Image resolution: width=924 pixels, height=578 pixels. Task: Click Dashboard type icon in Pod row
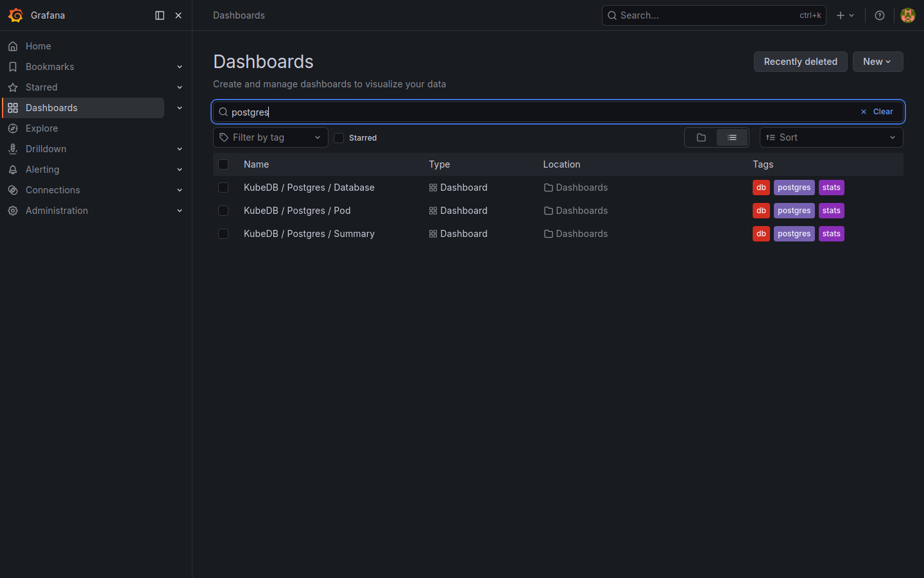[433, 211]
